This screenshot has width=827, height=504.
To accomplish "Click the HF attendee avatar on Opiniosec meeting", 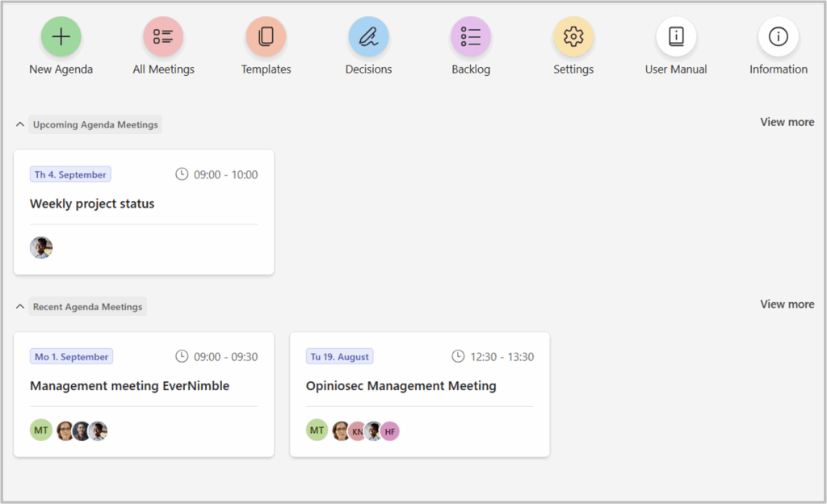I will pyautogui.click(x=390, y=431).
